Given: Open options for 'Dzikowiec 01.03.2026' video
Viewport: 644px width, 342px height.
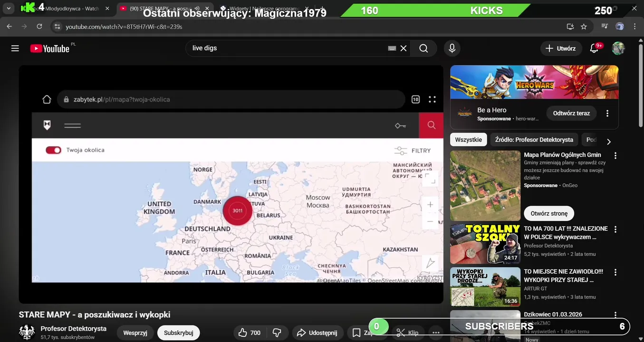Looking at the screenshot, I should click(x=615, y=315).
